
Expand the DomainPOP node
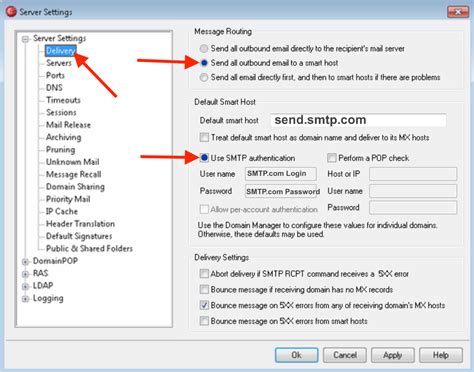tap(25, 262)
